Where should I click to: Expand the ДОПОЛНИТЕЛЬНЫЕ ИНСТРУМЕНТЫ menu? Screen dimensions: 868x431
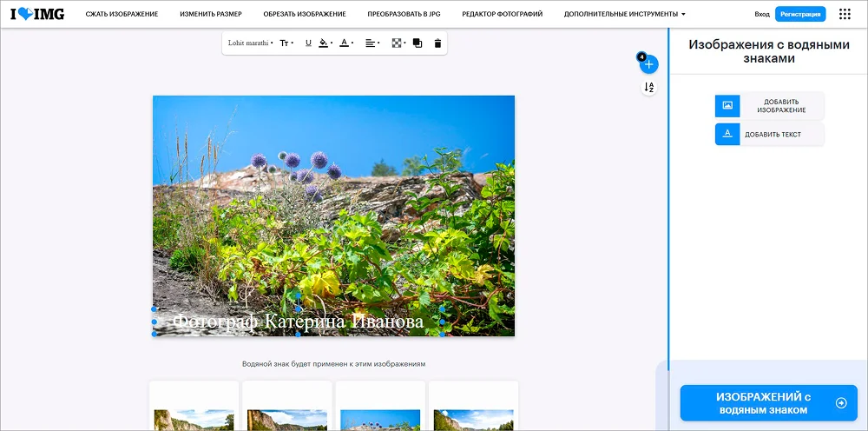coord(624,14)
